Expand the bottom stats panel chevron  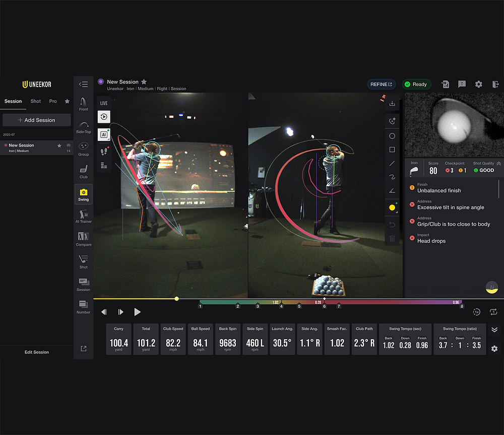494,330
